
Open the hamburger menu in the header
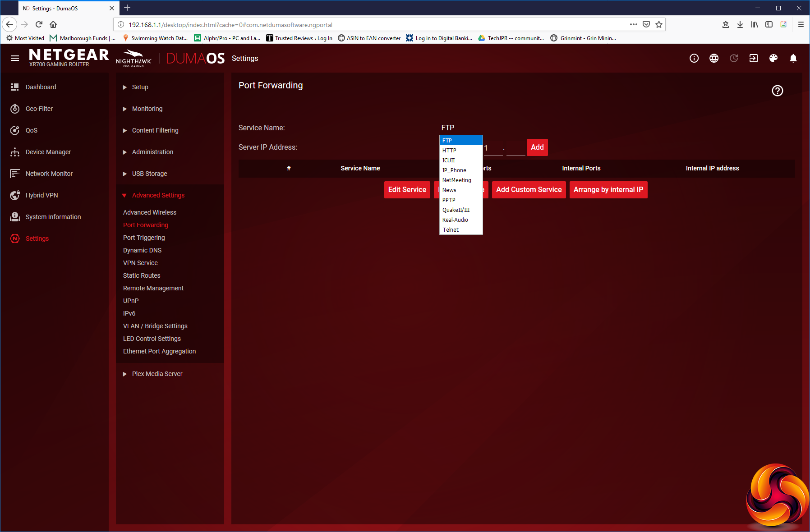15,58
